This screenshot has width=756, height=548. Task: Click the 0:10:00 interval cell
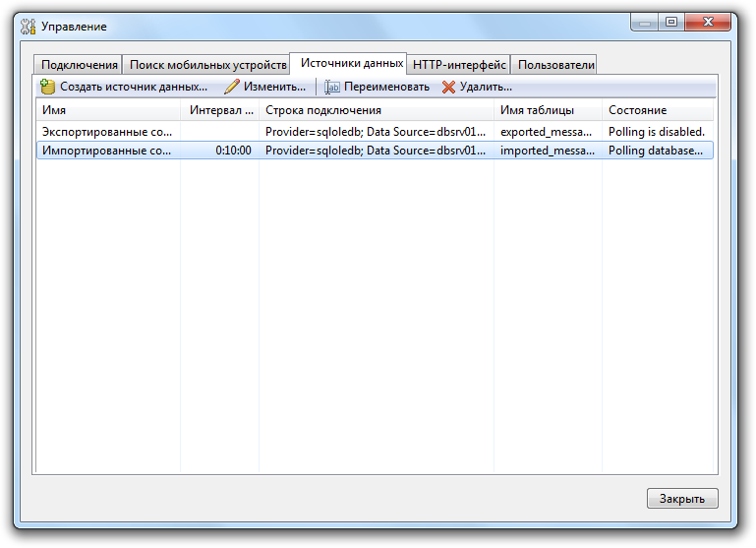(x=233, y=151)
